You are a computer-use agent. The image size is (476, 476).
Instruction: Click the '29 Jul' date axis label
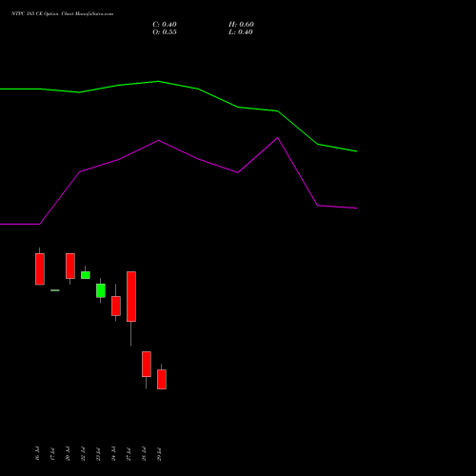(159, 454)
